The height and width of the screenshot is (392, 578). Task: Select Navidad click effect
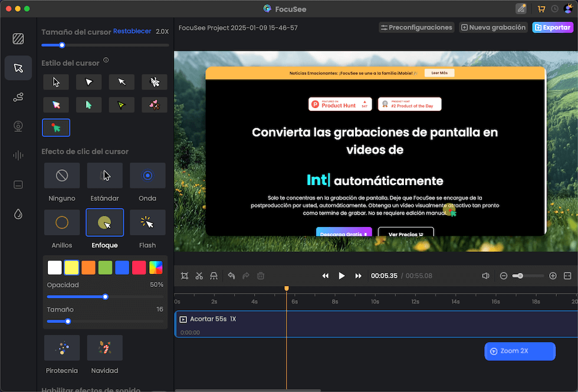point(105,348)
